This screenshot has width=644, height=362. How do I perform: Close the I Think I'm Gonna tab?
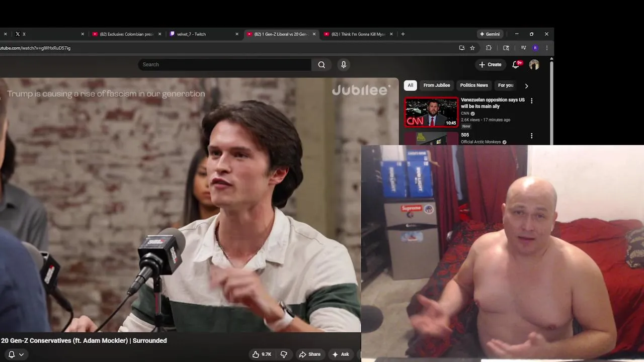click(391, 34)
